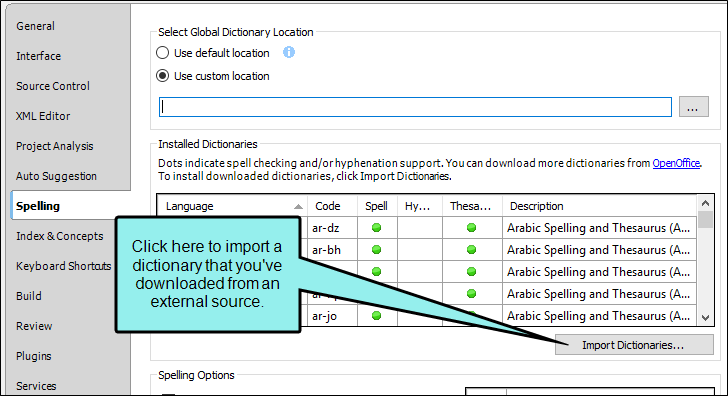Click the ar-bh row description text
Image resolution: width=728 pixels, height=396 pixels.
(598, 250)
